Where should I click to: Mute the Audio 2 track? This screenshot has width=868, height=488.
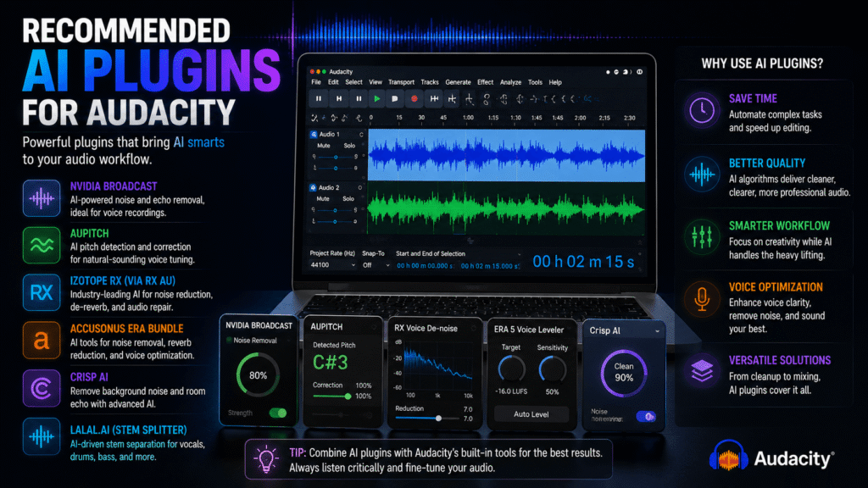click(x=323, y=198)
